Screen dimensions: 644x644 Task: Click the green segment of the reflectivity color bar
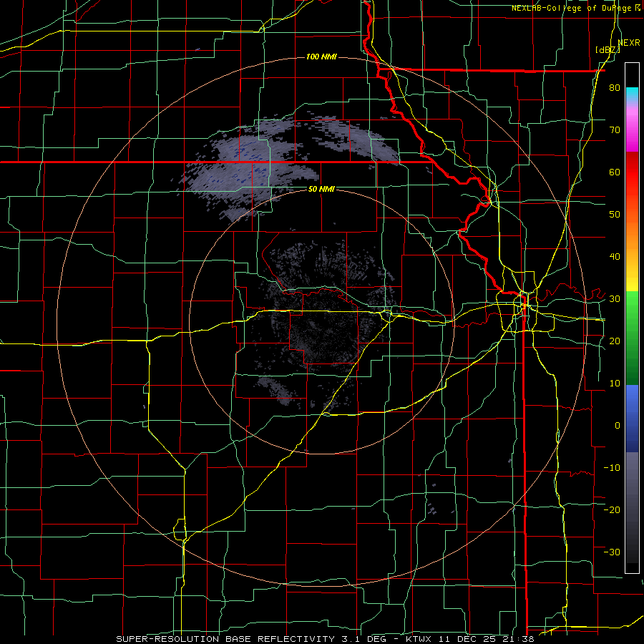pyautogui.click(x=632, y=338)
